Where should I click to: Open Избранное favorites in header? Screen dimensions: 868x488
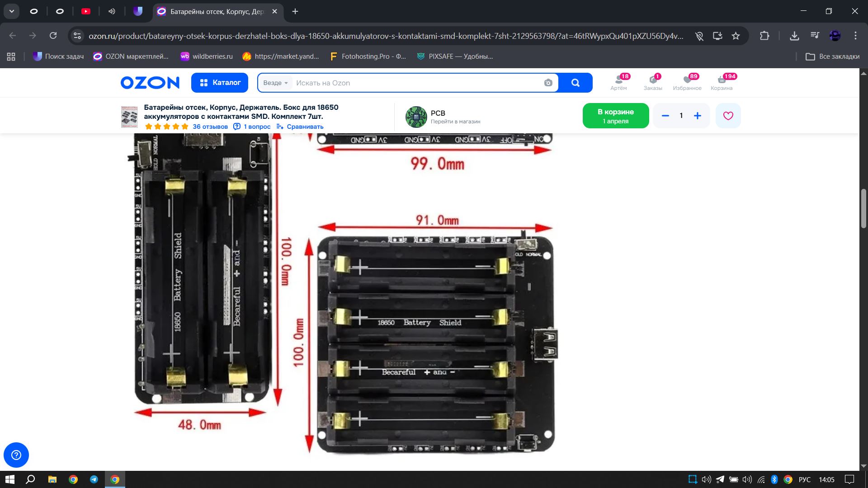[x=687, y=82]
